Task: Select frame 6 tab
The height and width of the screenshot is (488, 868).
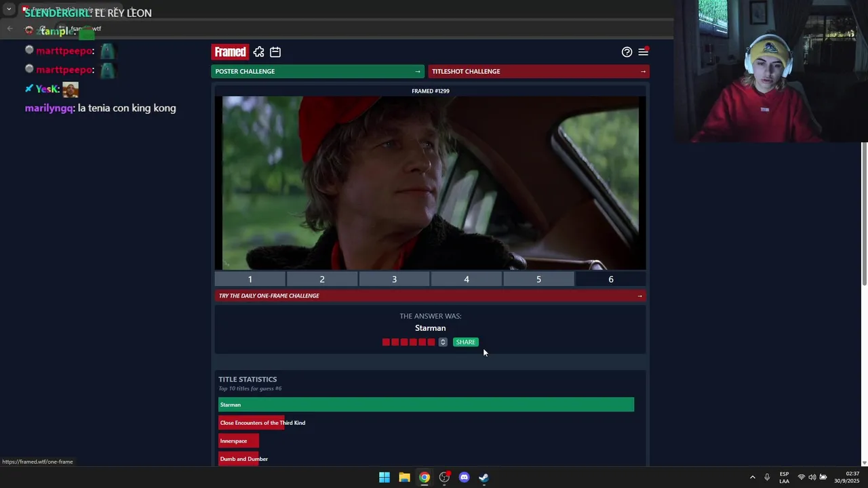Action: [610, 279]
